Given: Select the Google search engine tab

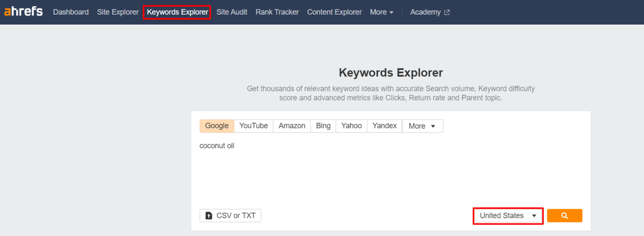Looking at the screenshot, I should (217, 126).
